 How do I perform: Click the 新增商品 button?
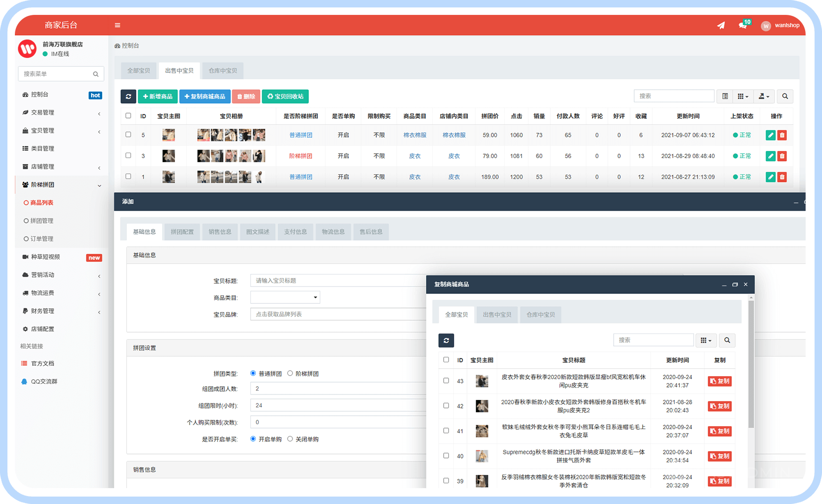[158, 97]
